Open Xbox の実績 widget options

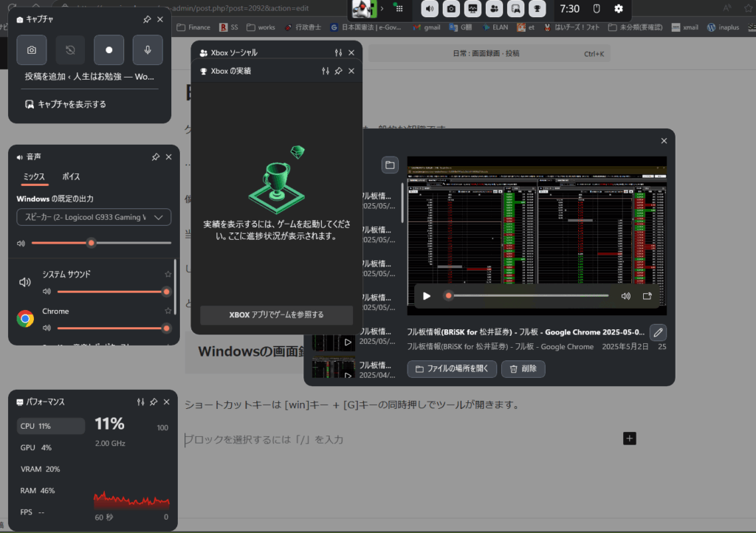326,72
